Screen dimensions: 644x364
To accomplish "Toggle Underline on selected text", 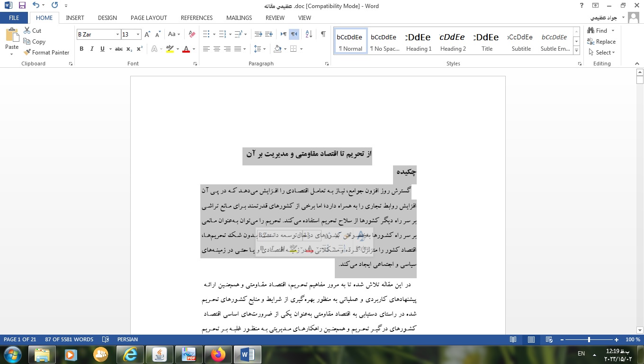I will 102,49.
